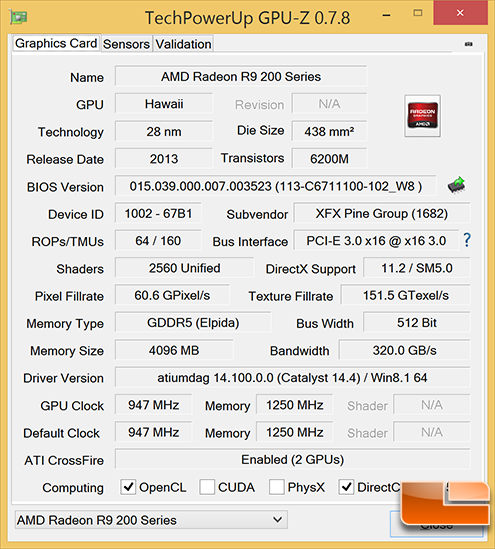Click the Memory Size value 4096 MB
Image resolution: width=495 pixels, height=549 pixels.
click(174, 350)
